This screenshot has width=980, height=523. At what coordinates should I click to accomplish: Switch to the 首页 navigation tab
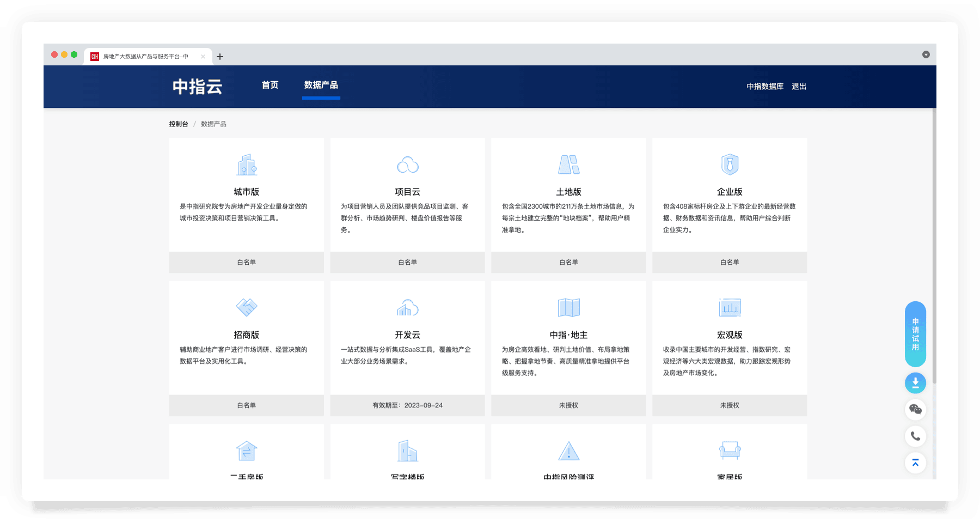point(270,85)
